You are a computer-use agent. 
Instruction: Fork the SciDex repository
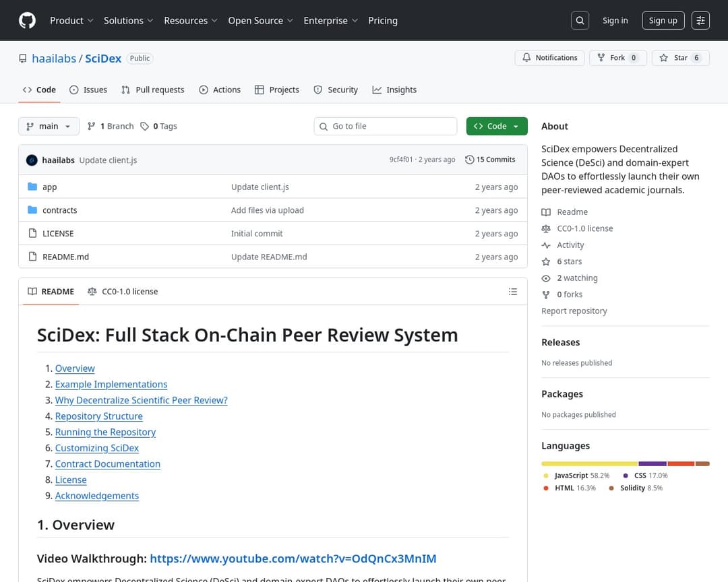[x=617, y=58]
